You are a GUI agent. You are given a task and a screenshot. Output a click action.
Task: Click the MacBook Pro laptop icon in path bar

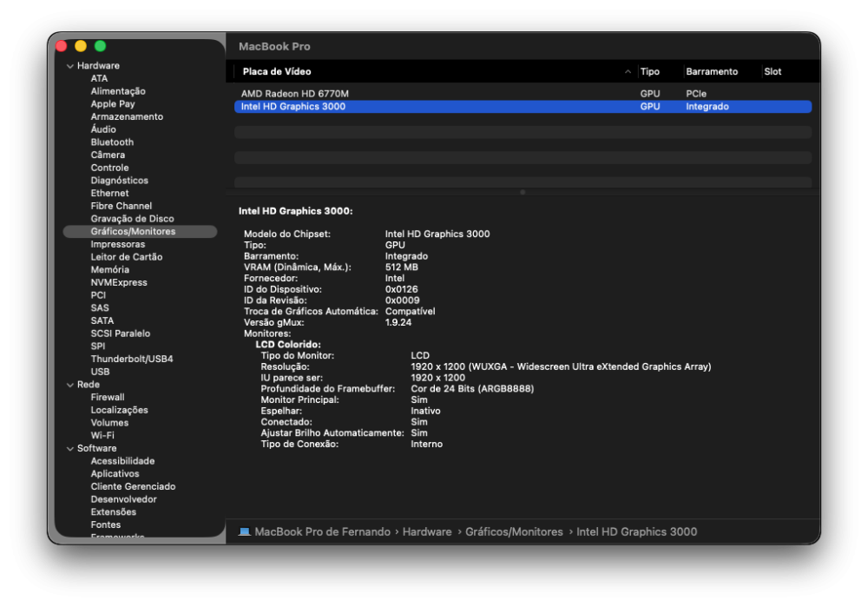244,531
